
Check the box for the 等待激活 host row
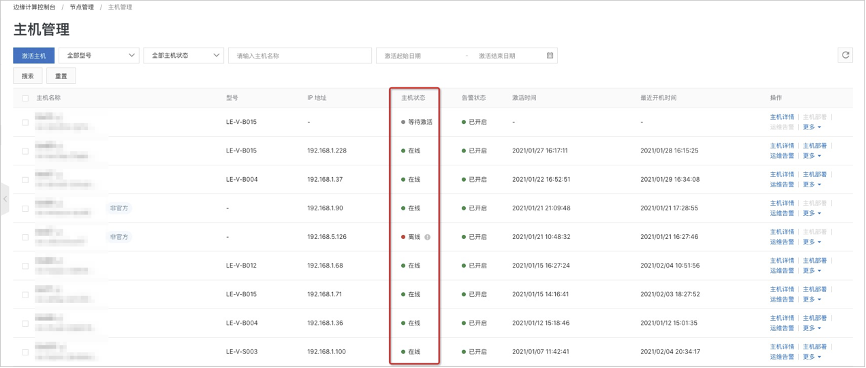(x=25, y=122)
